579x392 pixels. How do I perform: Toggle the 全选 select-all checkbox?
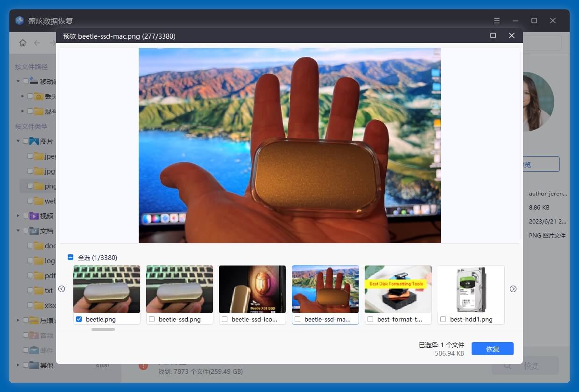click(71, 257)
